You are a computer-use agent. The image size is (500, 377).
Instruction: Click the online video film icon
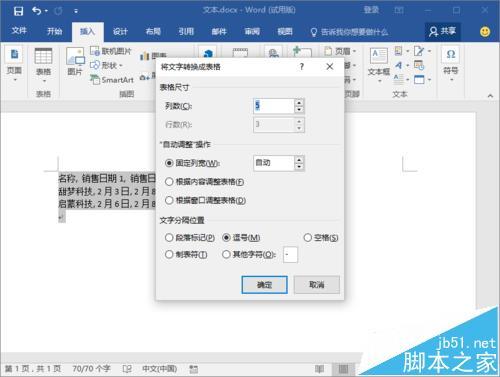(x=240, y=53)
